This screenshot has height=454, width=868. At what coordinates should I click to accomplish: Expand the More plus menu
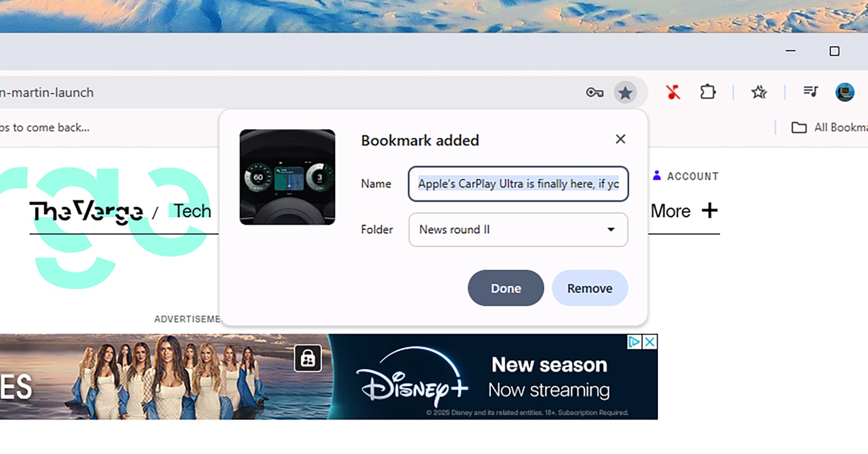pos(684,211)
